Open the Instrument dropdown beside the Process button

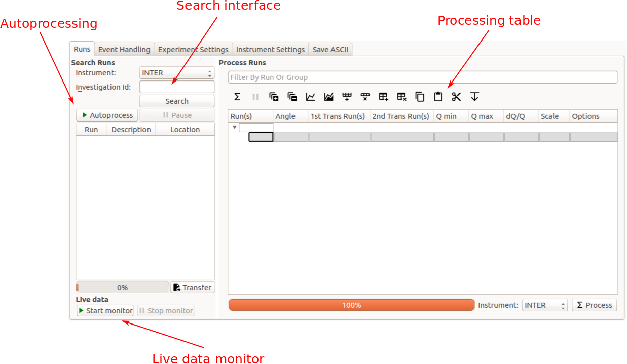point(545,305)
